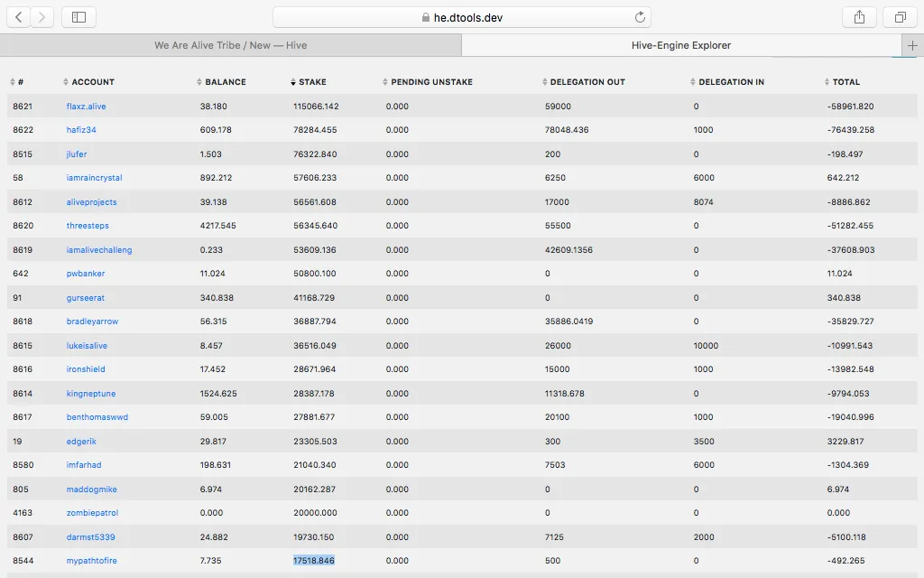The image size is (924, 578).
Task: Sort by Total column header
Action: point(846,82)
